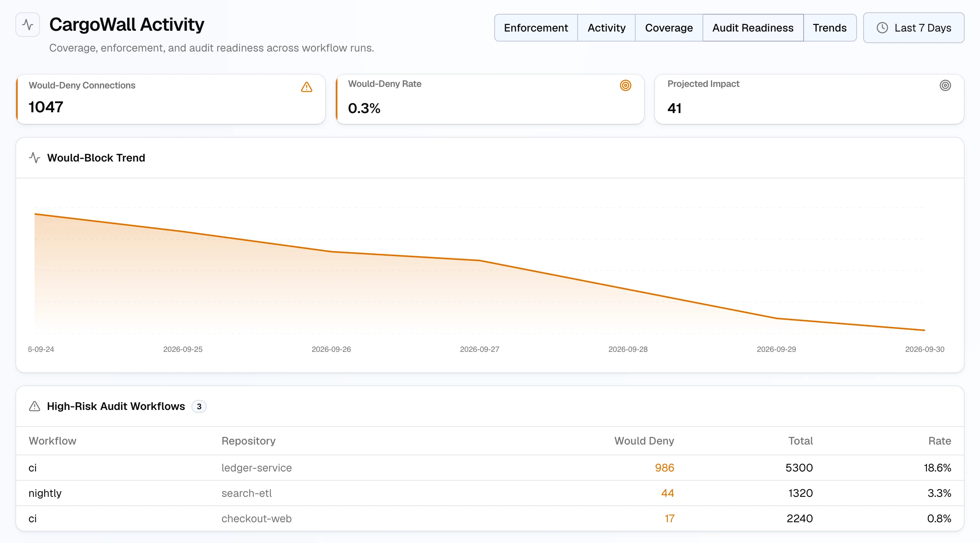Click the Would-Block Trend heading
The image size is (980, 543).
[96, 158]
